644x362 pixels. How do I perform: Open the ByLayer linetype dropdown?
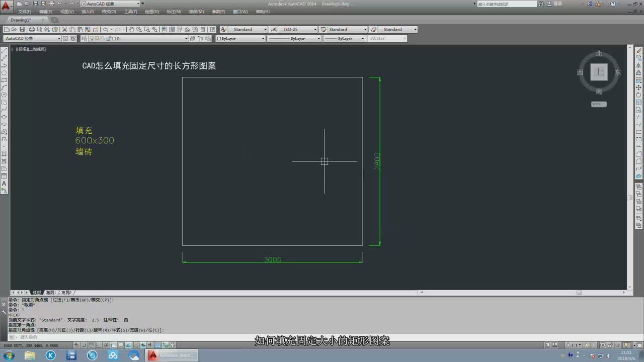(294, 38)
